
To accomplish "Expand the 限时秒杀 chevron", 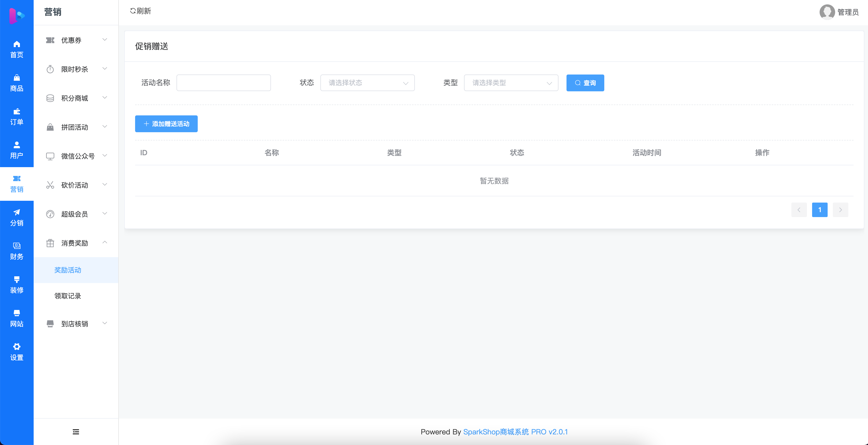I will click(105, 69).
